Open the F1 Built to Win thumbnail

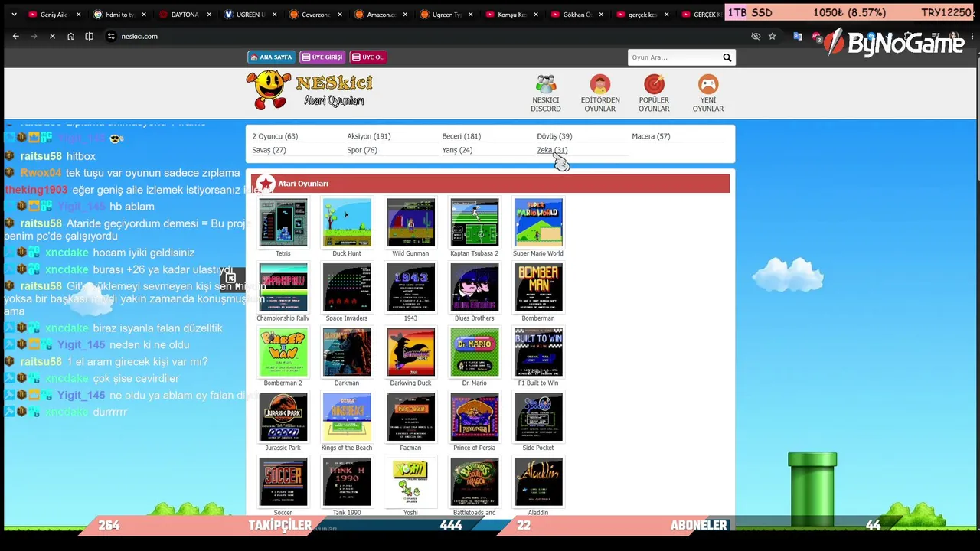pyautogui.click(x=538, y=352)
